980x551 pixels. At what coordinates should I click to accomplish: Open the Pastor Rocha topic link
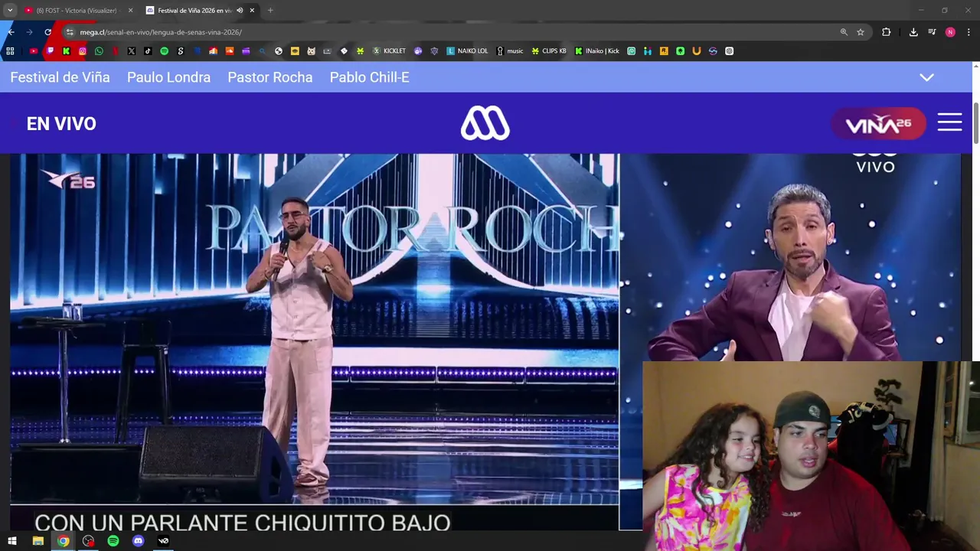click(x=269, y=77)
